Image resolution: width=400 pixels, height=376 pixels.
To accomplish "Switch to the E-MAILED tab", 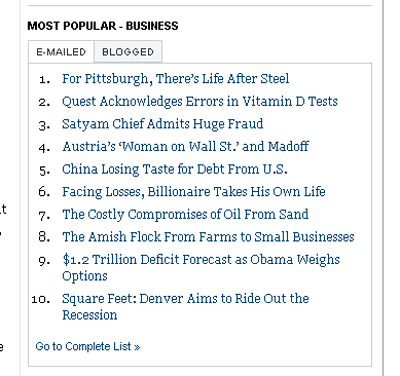I will coord(61,52).
